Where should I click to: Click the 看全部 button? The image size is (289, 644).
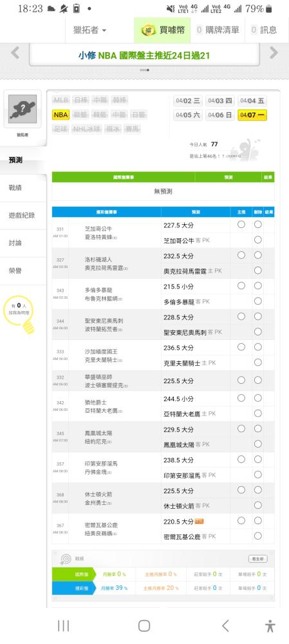(258, 559)
